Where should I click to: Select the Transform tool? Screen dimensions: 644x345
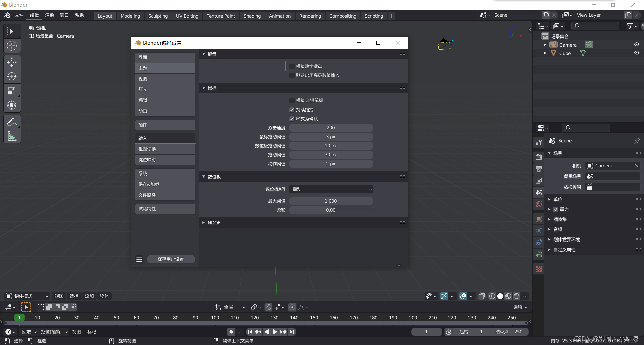[x=12, y=105]
